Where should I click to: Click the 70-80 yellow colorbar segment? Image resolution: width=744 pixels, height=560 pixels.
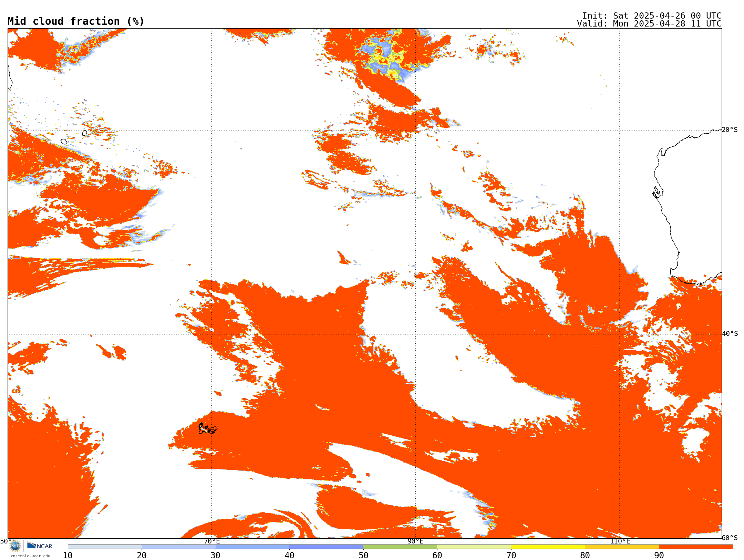click(548, 547)
